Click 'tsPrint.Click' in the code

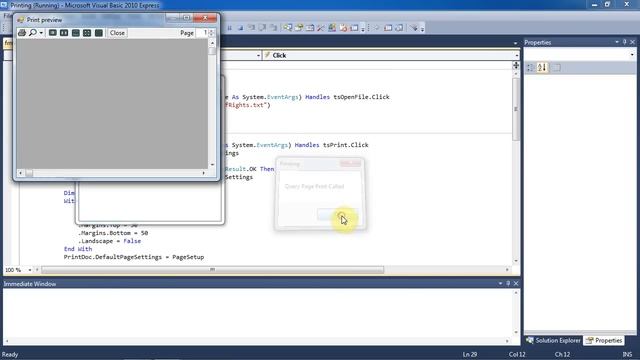[x=346, y=145]
